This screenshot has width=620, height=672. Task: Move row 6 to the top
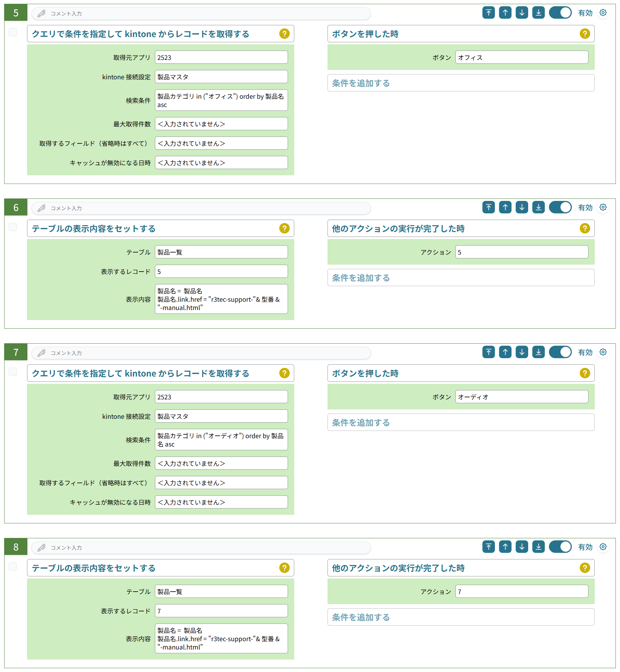click(x=488, y=207)
